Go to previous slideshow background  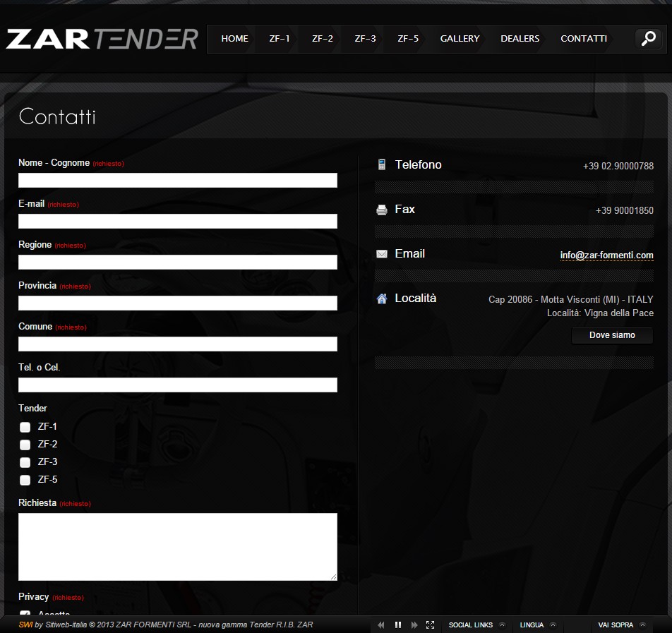[380, 625]
